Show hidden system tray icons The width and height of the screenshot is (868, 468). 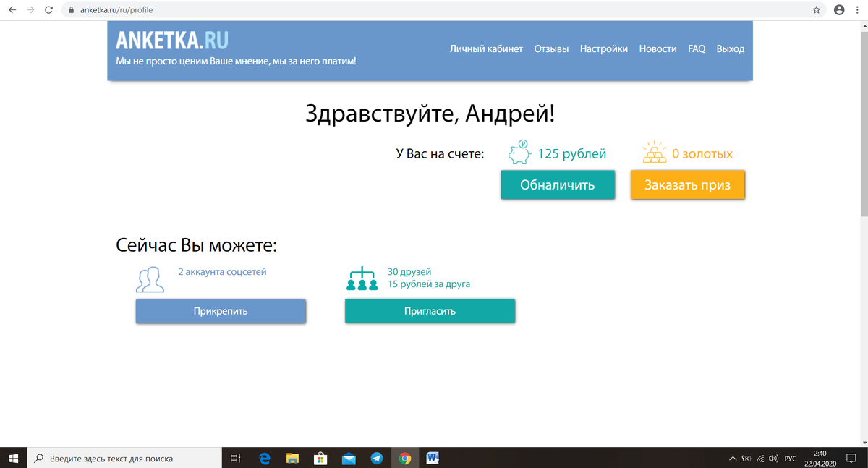733,459
